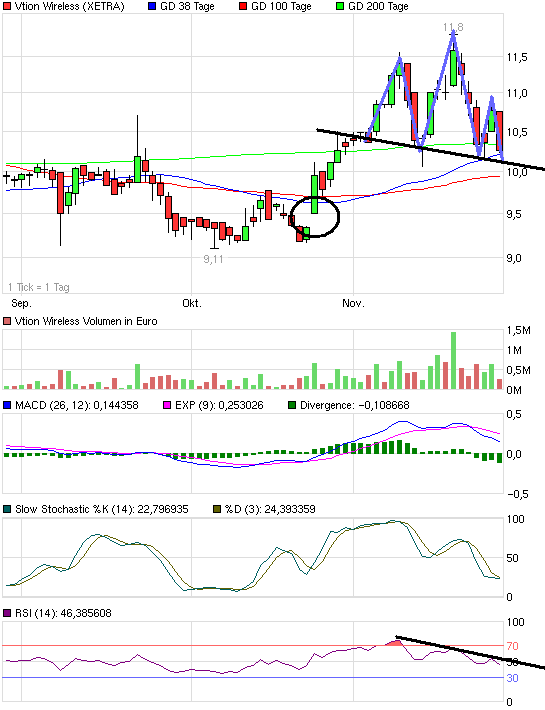This screenshot has height=710, width=545.
Task: Click the green GD 200 Tage legend swatch
Action: pyautogui.click(x=340, y=6)
